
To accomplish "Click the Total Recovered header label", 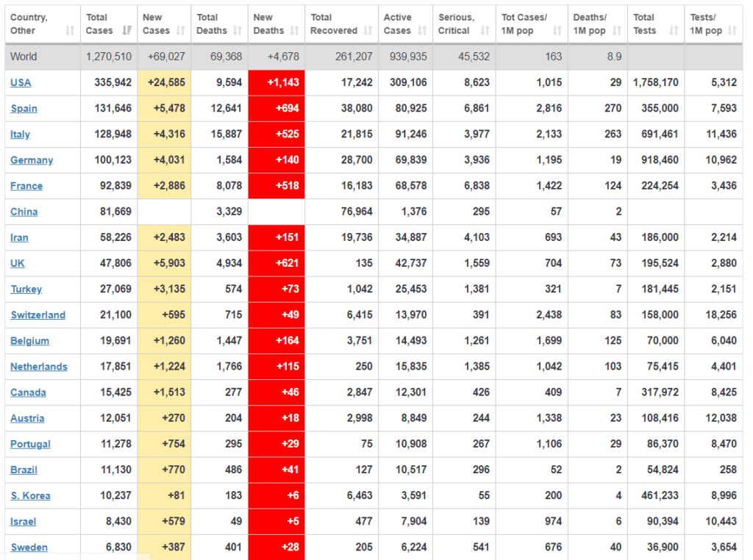I will (334, 24).
